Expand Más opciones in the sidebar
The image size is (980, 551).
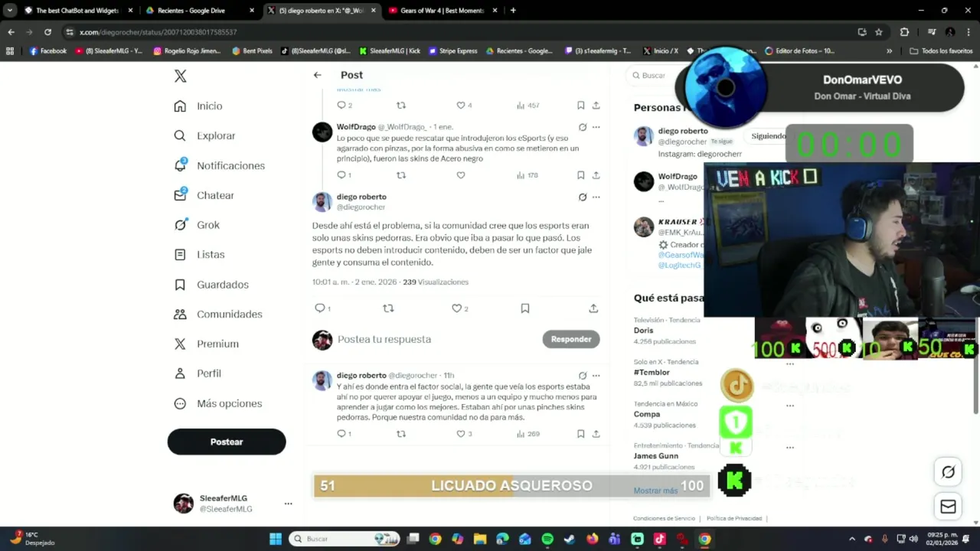click(x=217, y=403)
